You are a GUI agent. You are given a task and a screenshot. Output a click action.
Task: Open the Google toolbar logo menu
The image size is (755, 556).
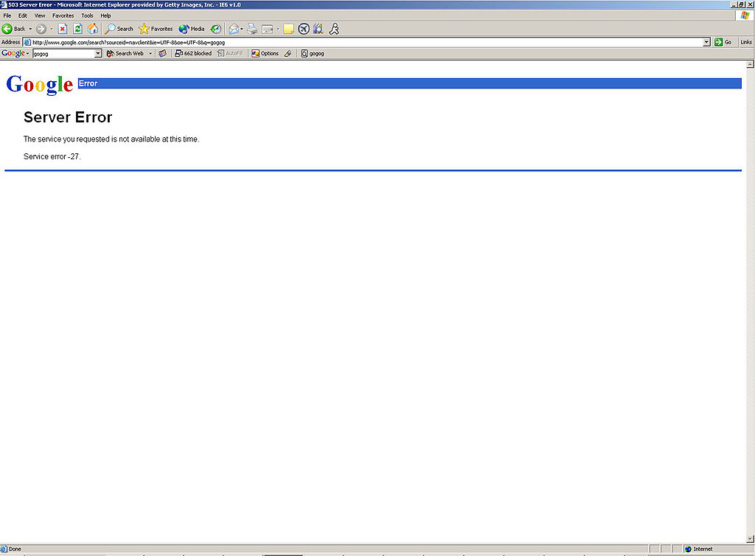click(x=15, y=53)
